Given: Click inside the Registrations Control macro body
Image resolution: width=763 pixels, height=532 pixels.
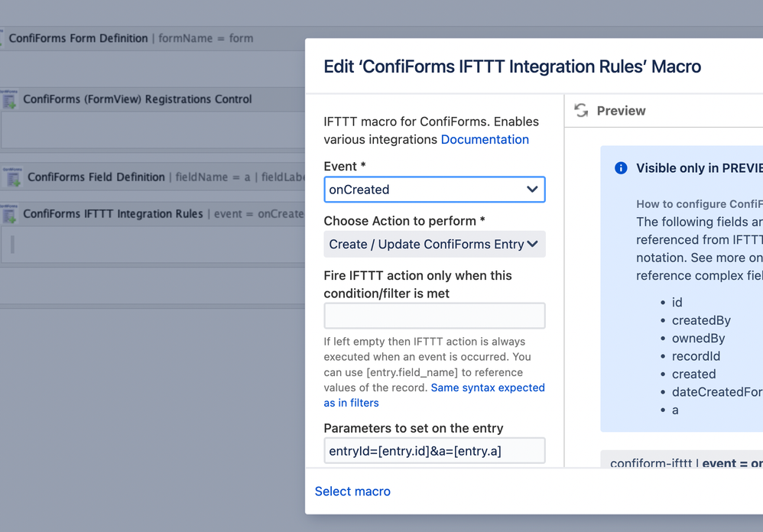Looking at the screenshot, I should tap(153, 131).
